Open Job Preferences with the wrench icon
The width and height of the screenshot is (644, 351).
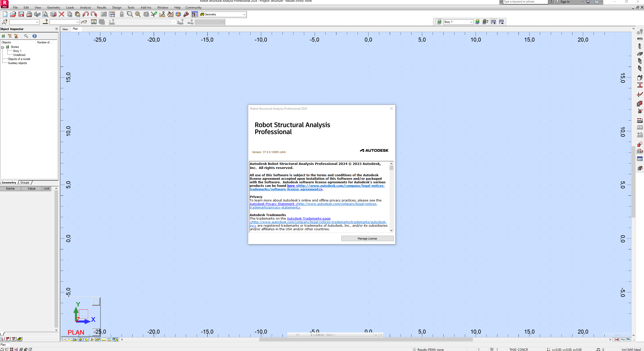[186, 14]
